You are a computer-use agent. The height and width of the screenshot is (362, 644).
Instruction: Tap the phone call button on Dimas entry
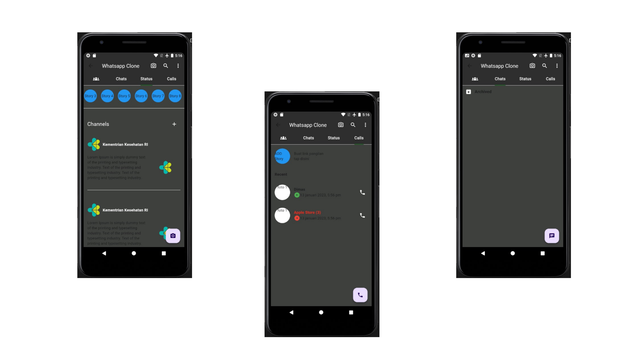[x=362, y=192]
